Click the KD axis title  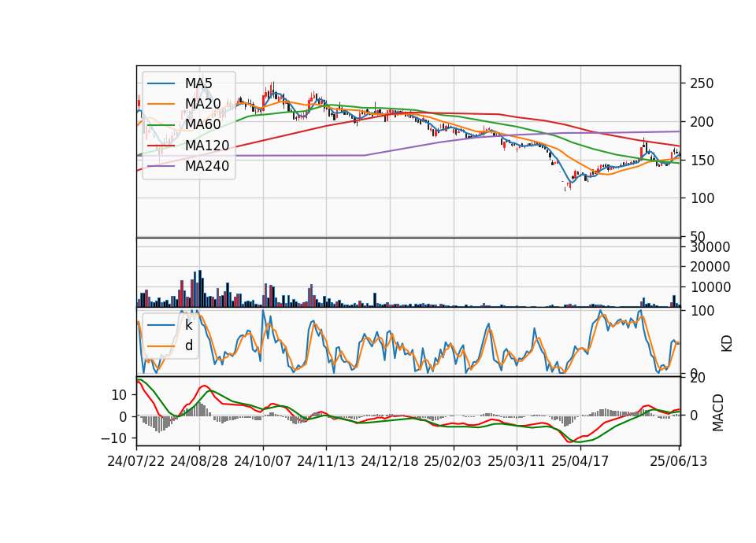[x=727, y=343]
